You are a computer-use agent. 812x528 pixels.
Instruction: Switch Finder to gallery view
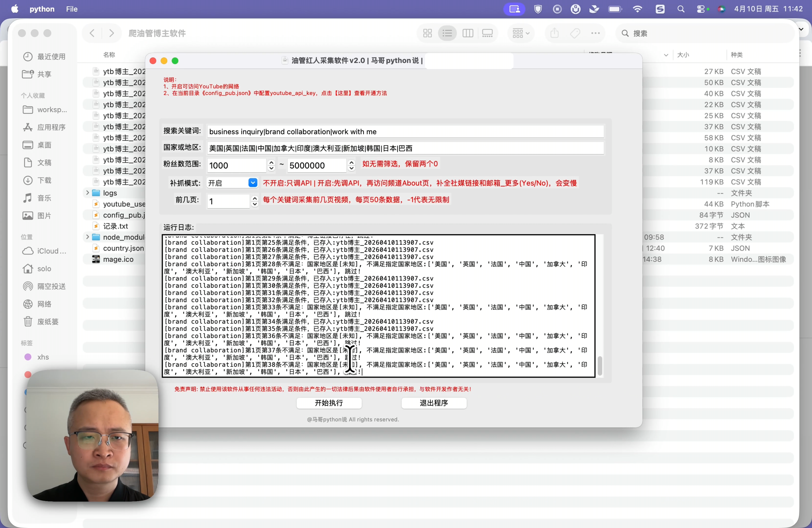487,33
